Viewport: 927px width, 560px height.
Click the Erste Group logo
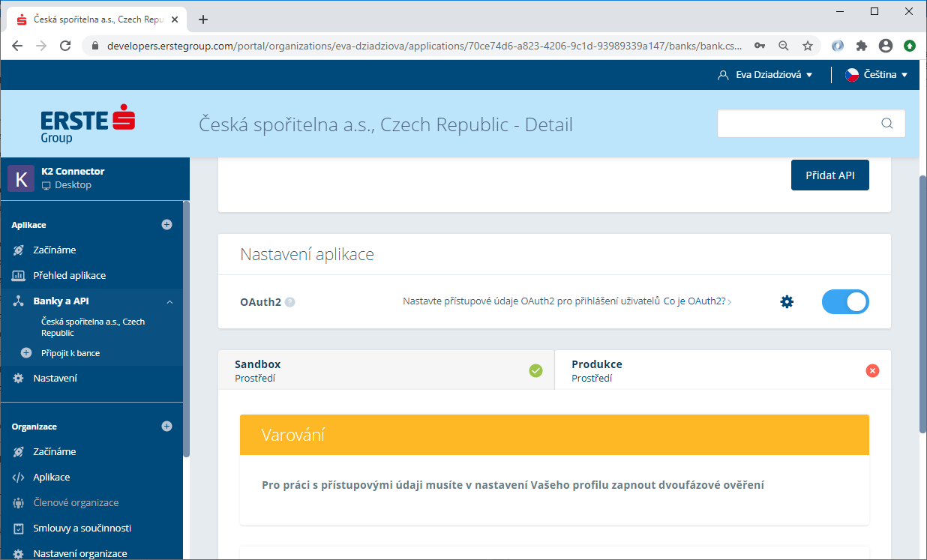point(88,125)
